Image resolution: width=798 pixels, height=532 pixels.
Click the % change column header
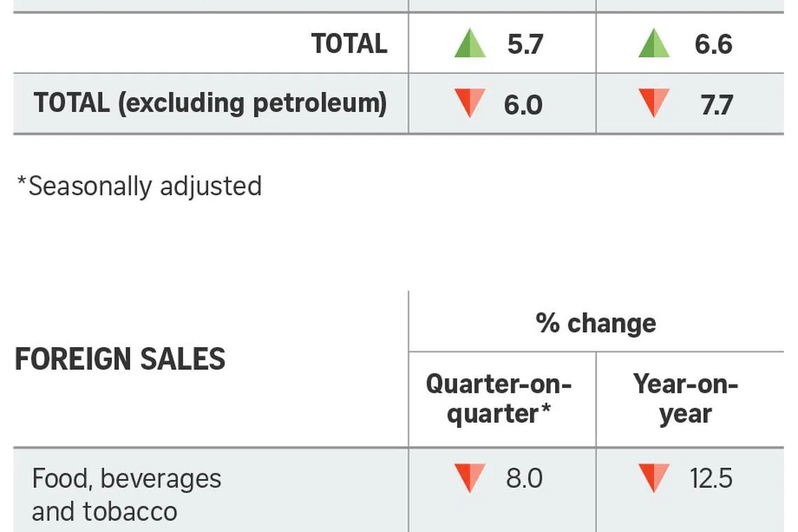[596, 323]
